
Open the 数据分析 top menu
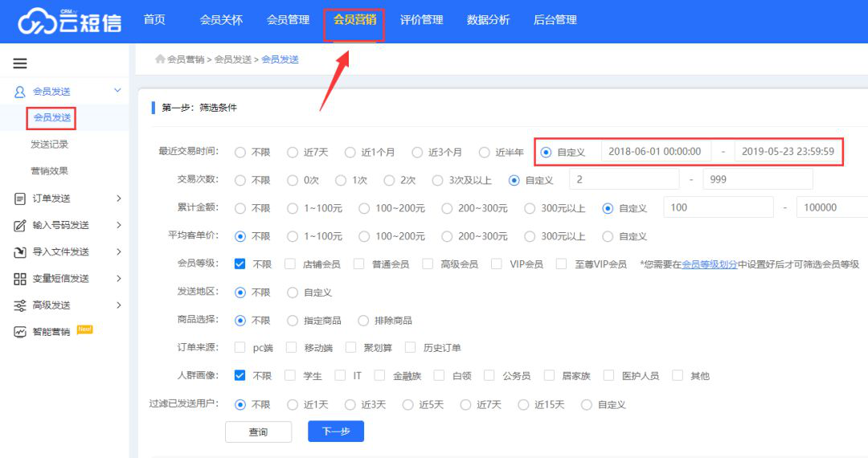(488, 20)
